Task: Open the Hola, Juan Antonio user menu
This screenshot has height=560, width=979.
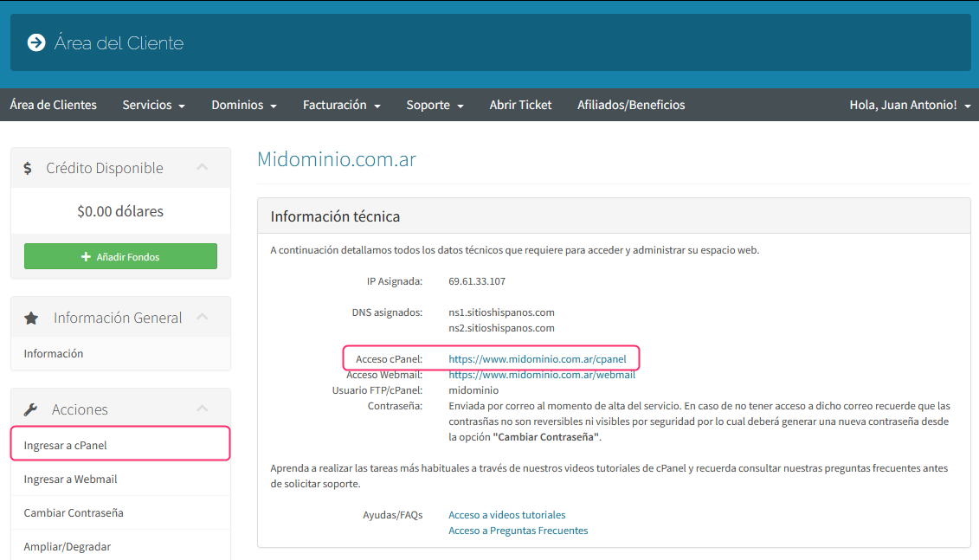Action: click(909, 105)
